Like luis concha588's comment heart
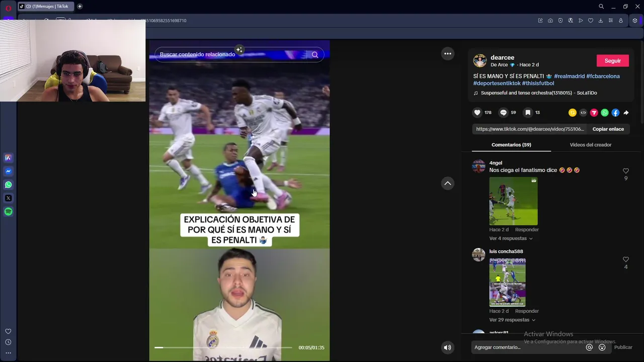 point(626,259)
